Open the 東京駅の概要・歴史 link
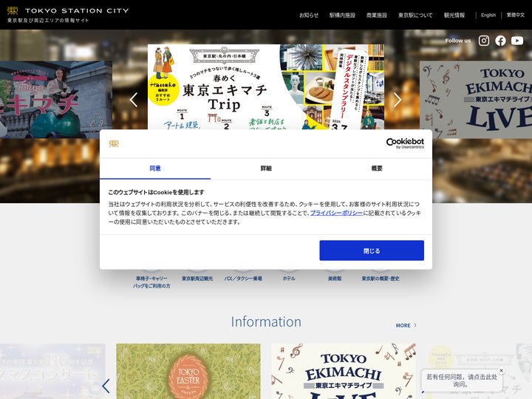The image size is (532, 399). tap(381, 279)
